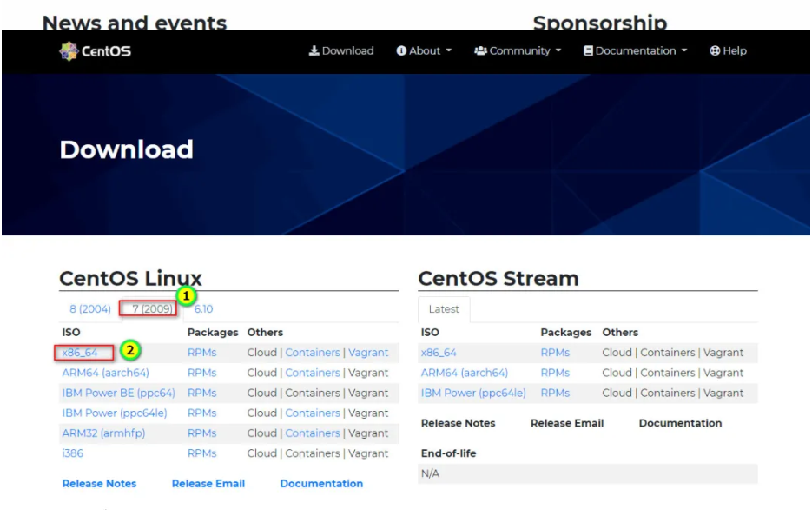Viewport: 812px width, 516px height.
Task: Open RPMs link in the i386 row
Action: 202,453
